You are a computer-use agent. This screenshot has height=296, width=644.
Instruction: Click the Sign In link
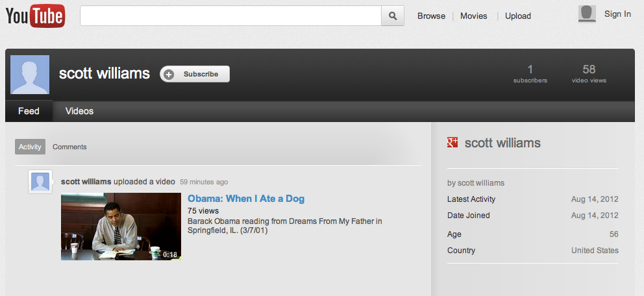tap(617, 14)
